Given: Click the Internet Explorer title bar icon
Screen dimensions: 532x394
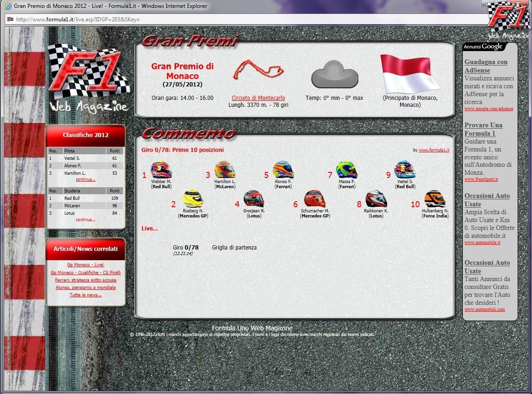Looking at the screenshot, I should (8, 6).
